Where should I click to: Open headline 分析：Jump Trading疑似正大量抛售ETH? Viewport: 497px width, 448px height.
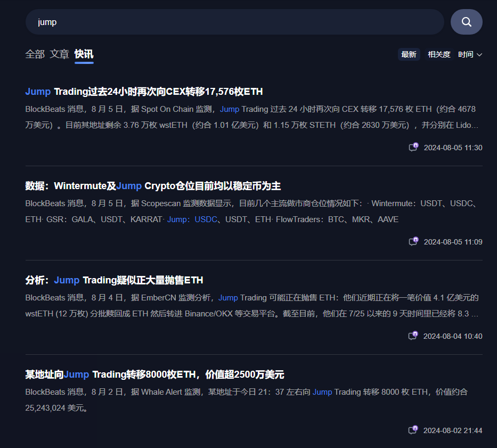114,280
